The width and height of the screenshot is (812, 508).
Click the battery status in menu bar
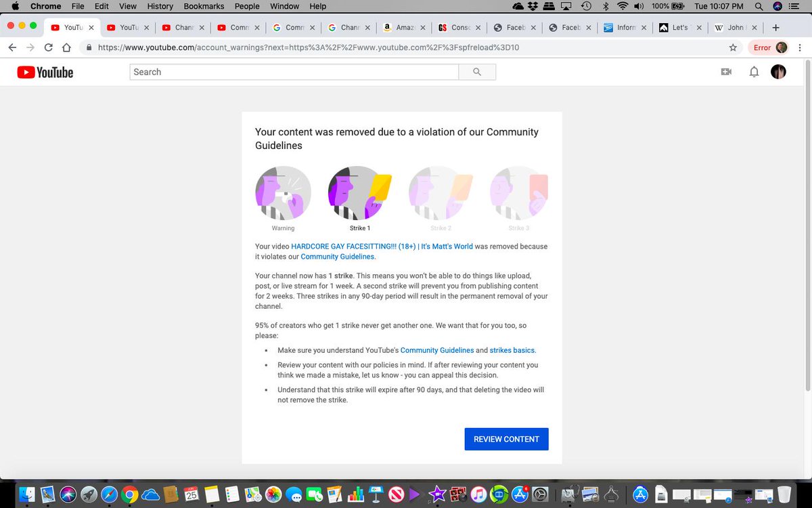pyautogui.click(x=669, y=6)
